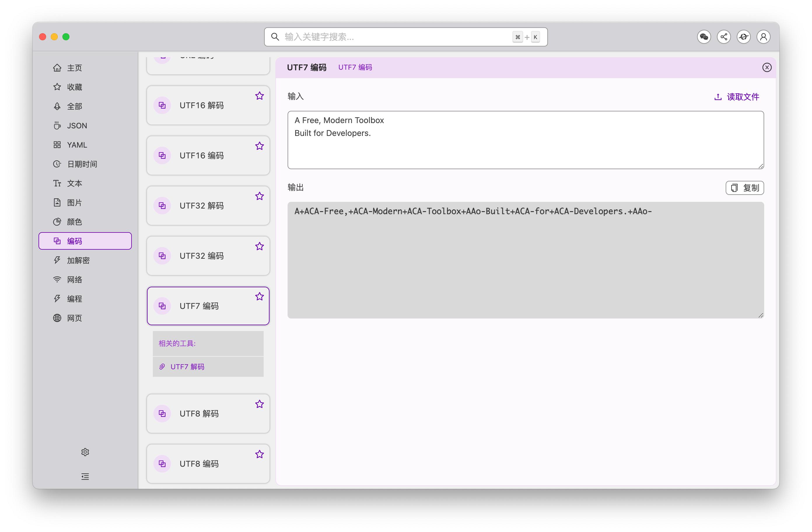
Task: Favorite the UTF8 编码 tool
Action: coord(259,454)
